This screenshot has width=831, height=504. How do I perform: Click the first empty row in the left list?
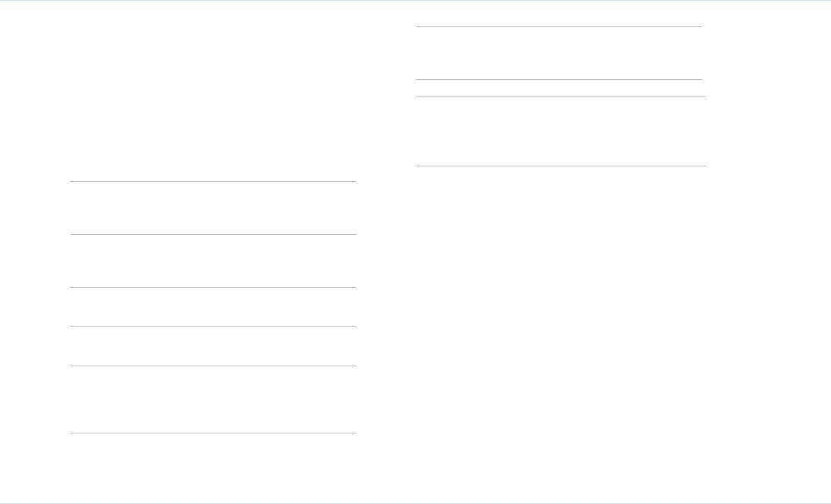click(x=213, y=208)
